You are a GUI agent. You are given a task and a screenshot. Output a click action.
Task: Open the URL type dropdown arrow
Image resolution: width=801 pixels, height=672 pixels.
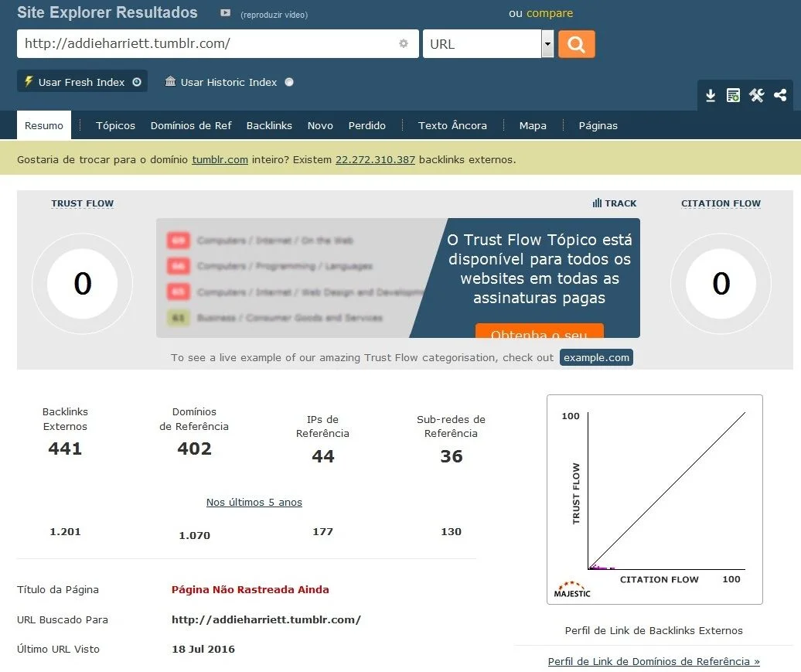click(x=547, y=44)
